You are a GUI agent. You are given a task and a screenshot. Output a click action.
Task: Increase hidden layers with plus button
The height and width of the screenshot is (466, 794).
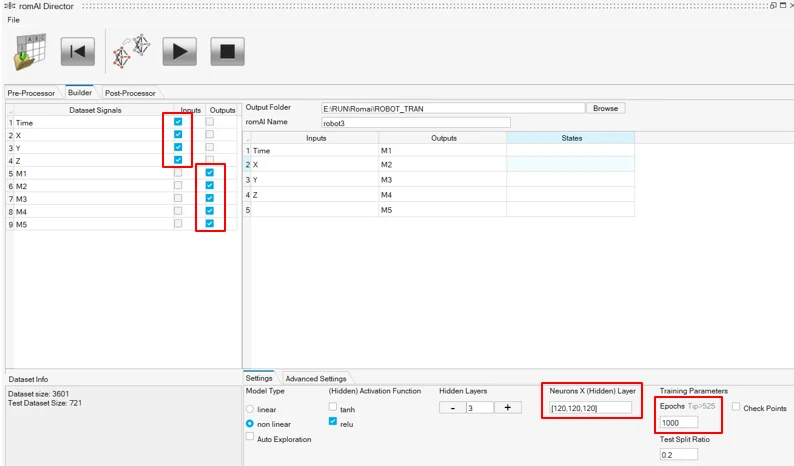[x=507, y=407]
